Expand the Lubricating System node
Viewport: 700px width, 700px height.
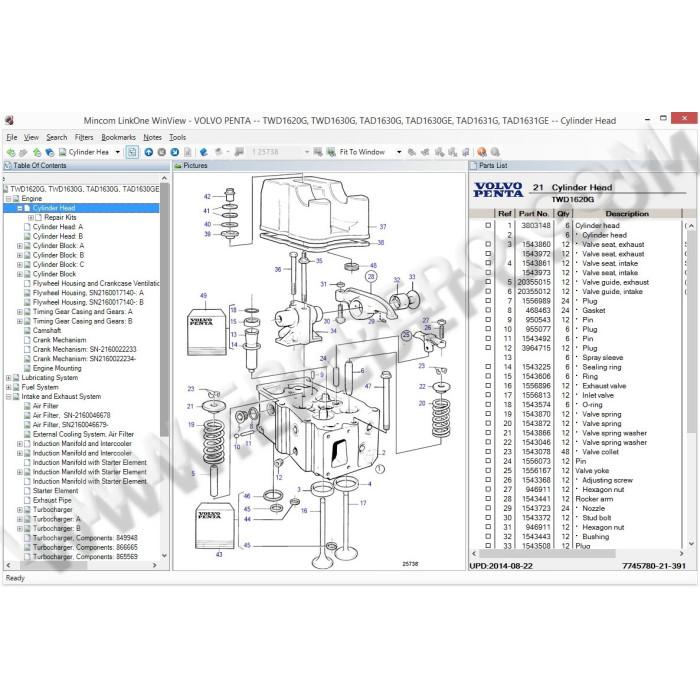(x=8, y=378)
